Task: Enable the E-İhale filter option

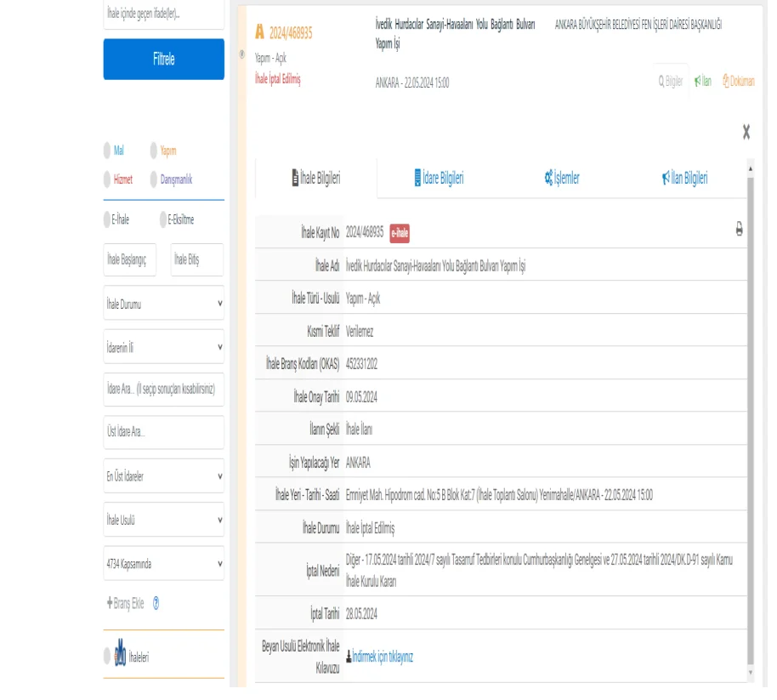Action: point(107,219)
